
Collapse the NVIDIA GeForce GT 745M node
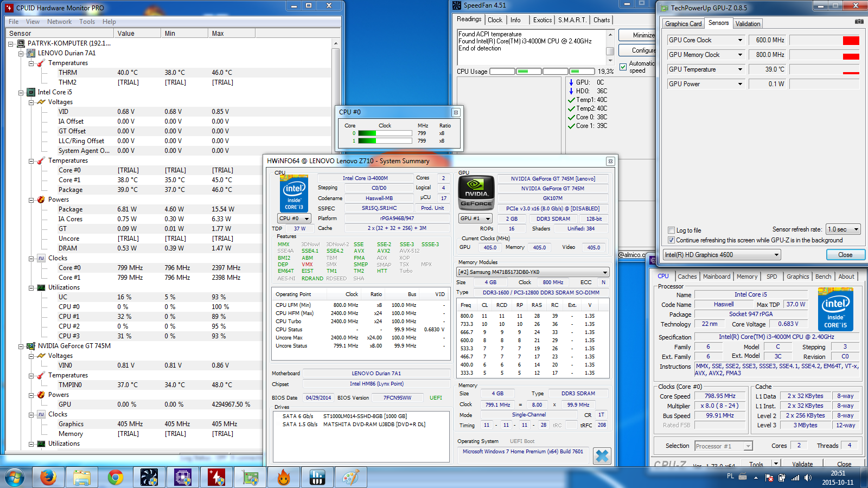21,346
